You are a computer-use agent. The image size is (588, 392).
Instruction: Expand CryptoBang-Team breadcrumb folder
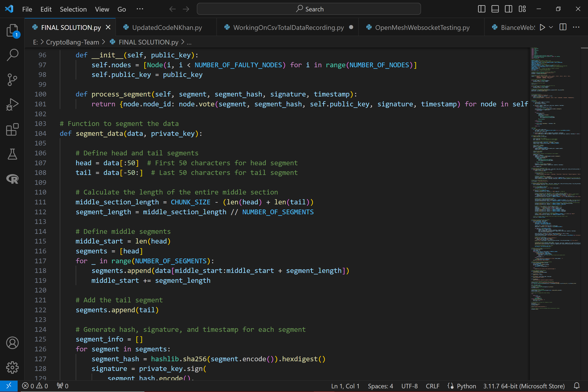tap(72, 42)
